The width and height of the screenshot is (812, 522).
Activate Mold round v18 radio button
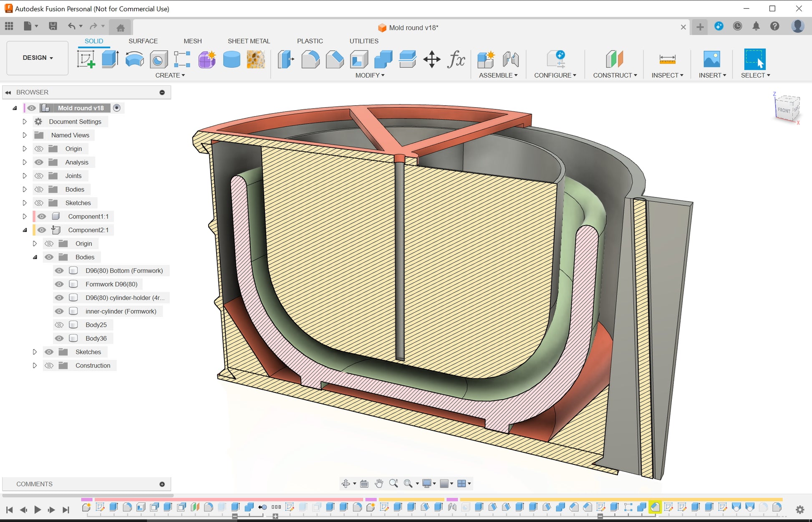117,108
